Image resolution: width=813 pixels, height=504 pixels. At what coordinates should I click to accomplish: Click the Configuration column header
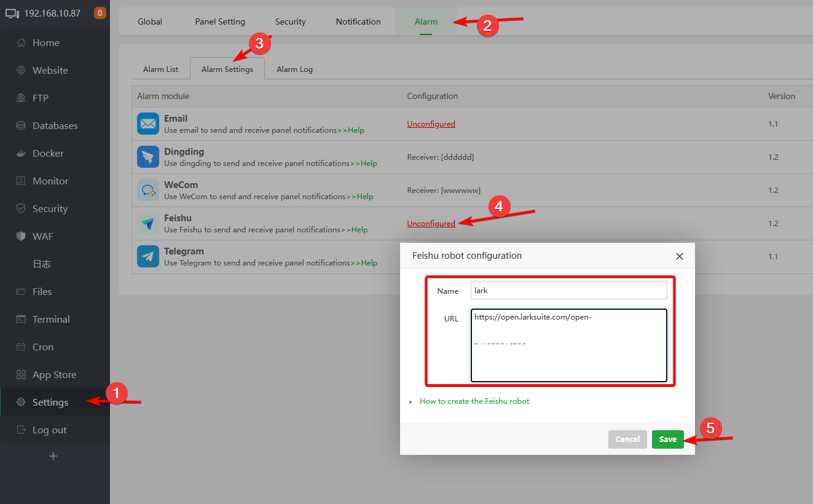point(433,96)
